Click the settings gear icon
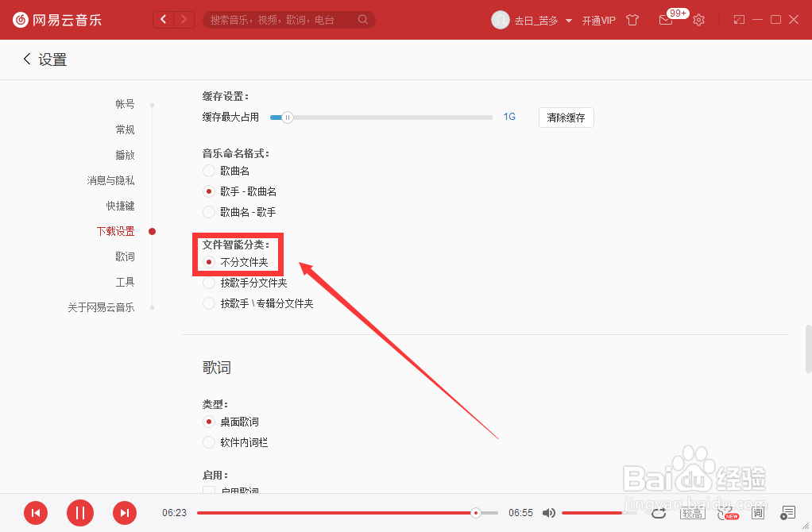This screenshot has width=812, height=532. click(698, 20)
